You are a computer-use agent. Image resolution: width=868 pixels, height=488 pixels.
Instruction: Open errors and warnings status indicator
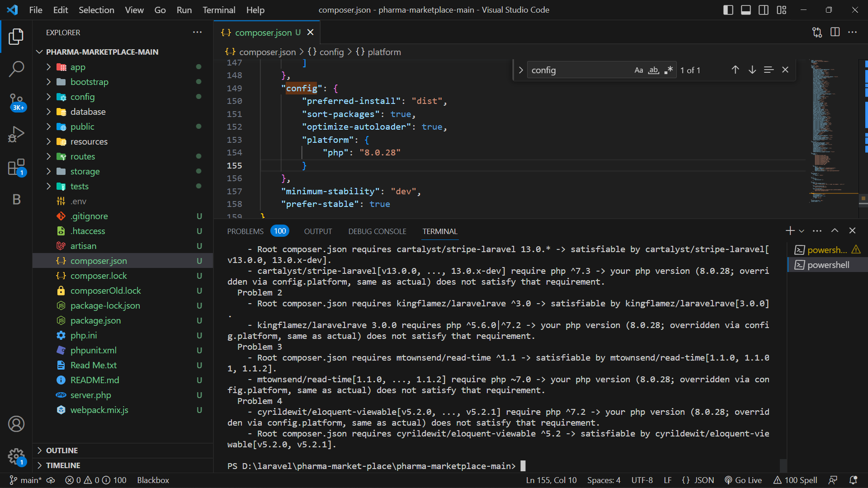pyautogui.click(x=96, y=480)
